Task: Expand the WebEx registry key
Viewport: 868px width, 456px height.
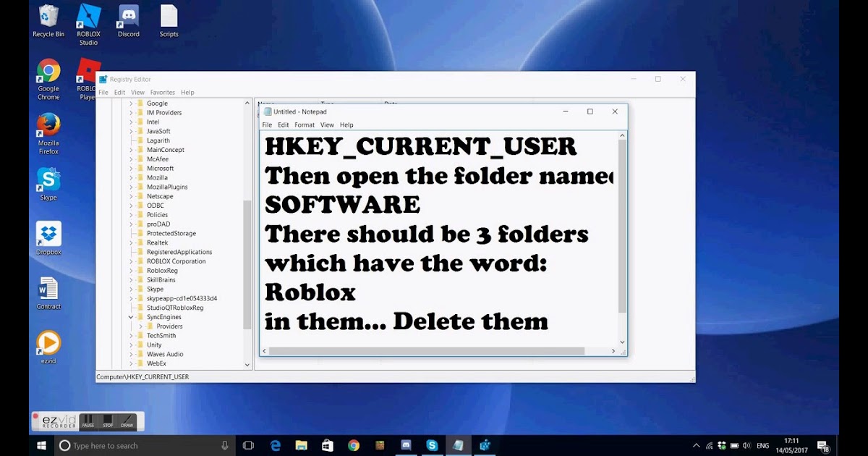Action: [x=132, y=363]
